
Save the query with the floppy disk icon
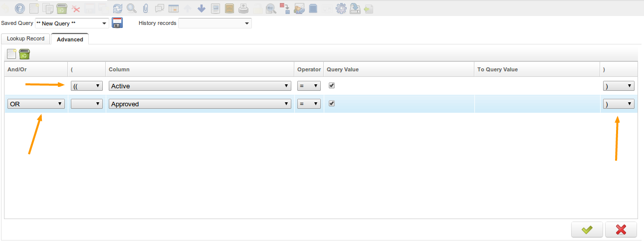[117, 23]
